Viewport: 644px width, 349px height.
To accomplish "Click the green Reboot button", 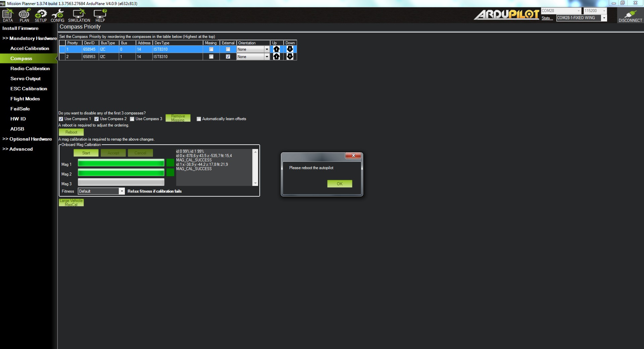I will tap(71, 132).
